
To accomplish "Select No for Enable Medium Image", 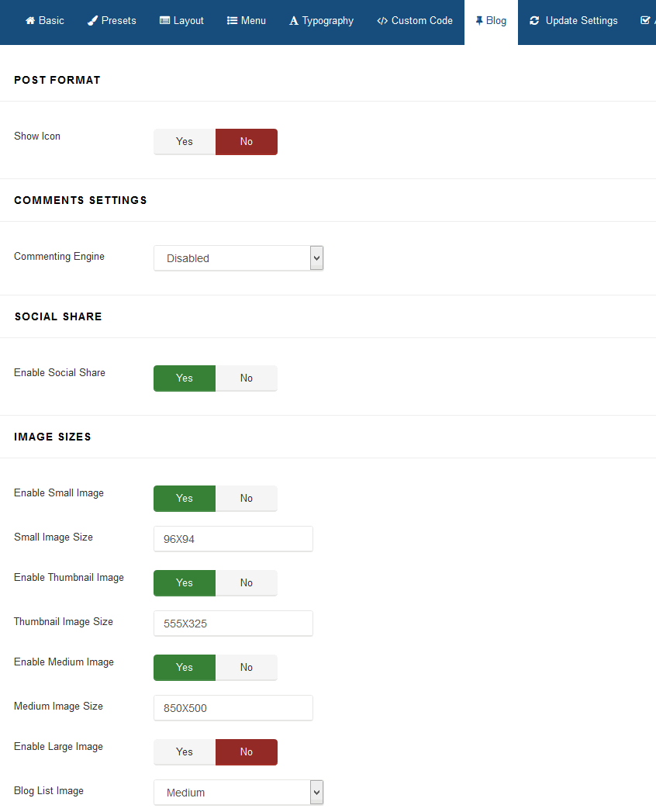I will click(246, 668).
